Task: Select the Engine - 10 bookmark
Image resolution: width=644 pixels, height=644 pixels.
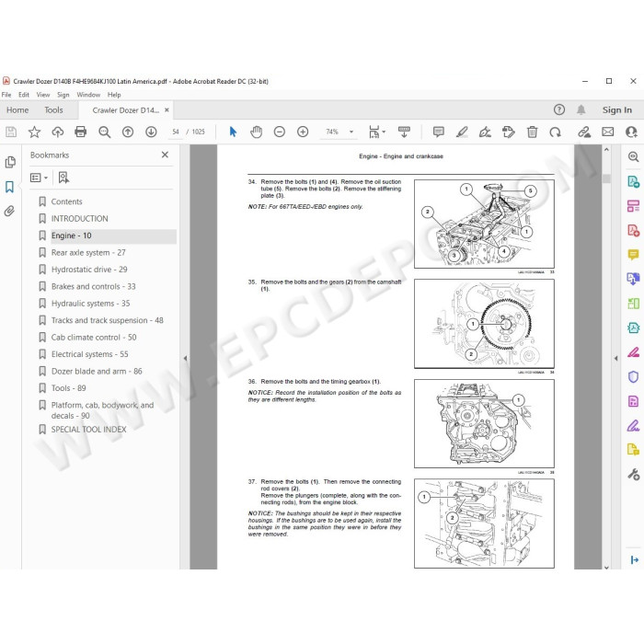Action: point(72,236)
